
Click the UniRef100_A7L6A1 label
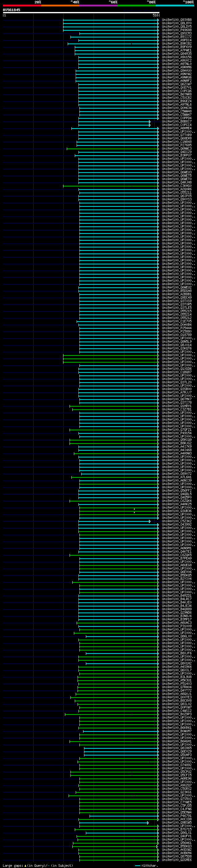click(x=177, y=477)
